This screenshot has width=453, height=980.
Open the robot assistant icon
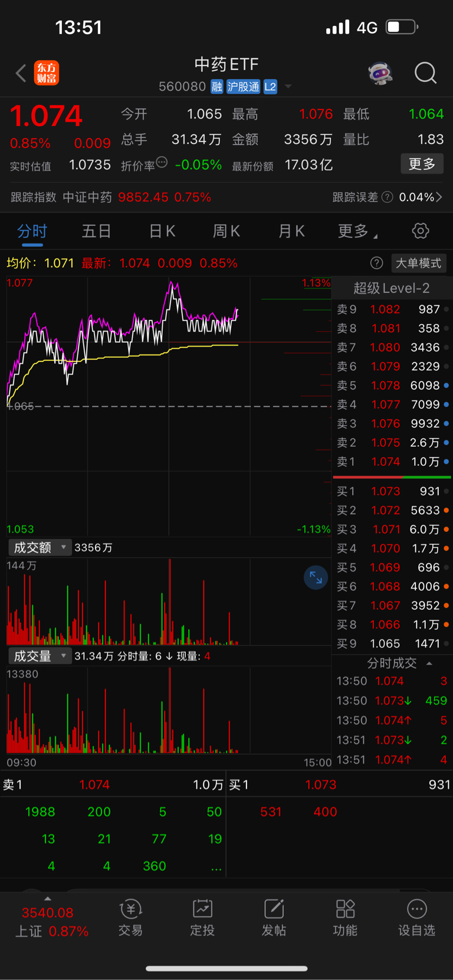(x=380, y=73)
